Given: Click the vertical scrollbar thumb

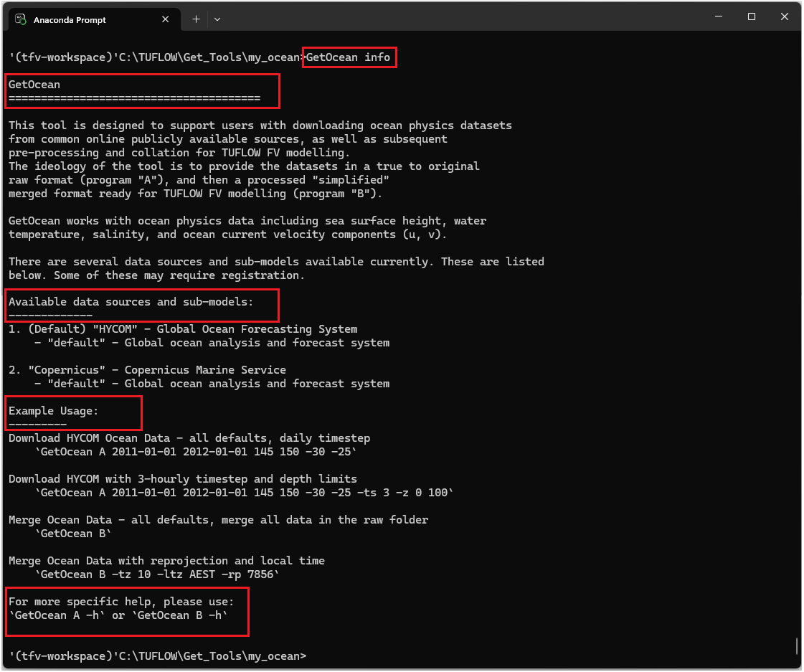Looking at the screenshot, I should point(797,646).
